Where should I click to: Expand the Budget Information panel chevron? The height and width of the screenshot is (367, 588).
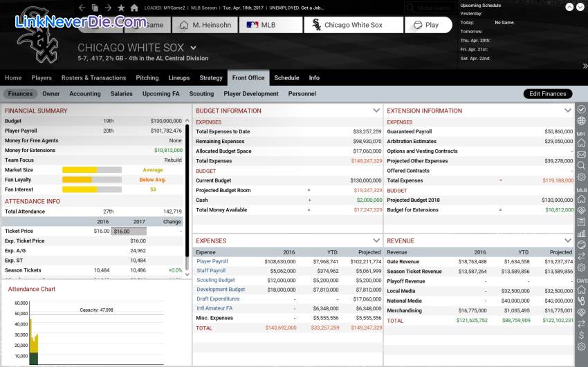[376, 111]
